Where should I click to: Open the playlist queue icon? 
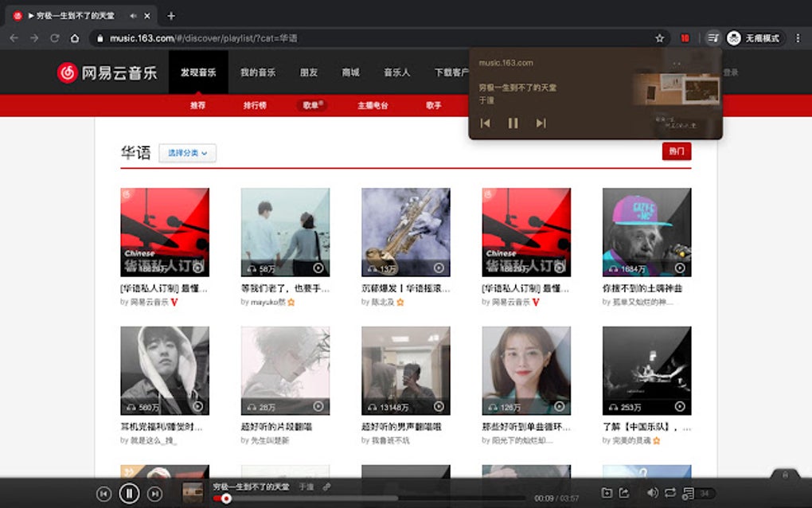689,494
